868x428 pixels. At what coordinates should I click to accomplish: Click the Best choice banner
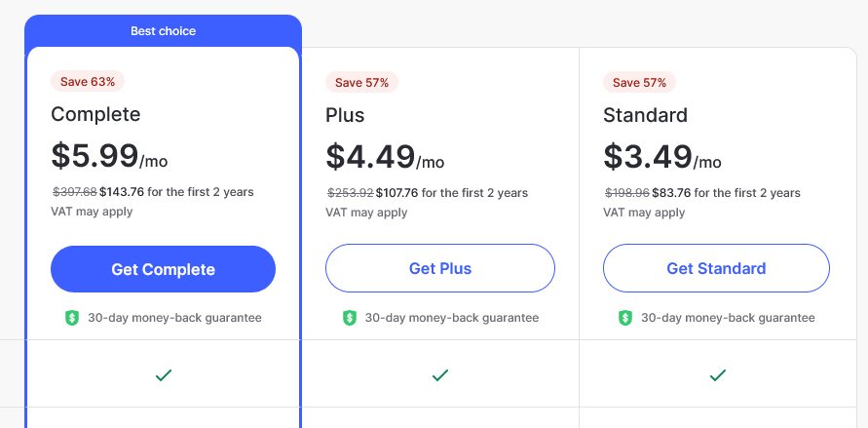[164, 31]
